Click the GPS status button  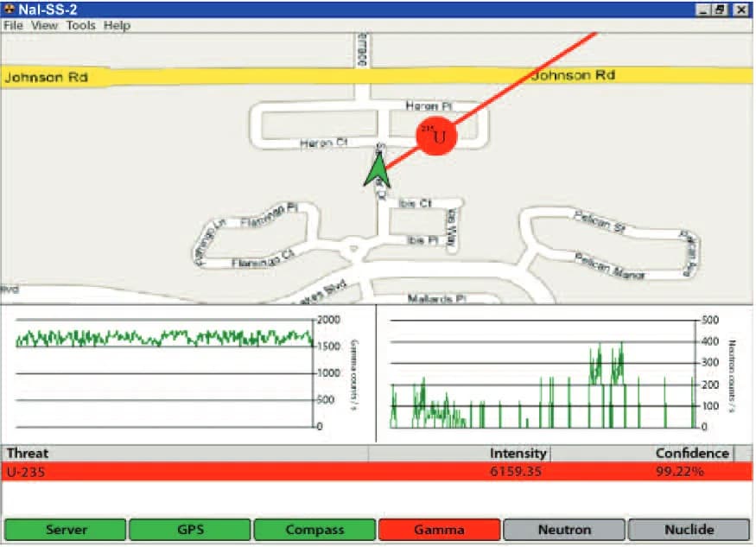point(190,530)
